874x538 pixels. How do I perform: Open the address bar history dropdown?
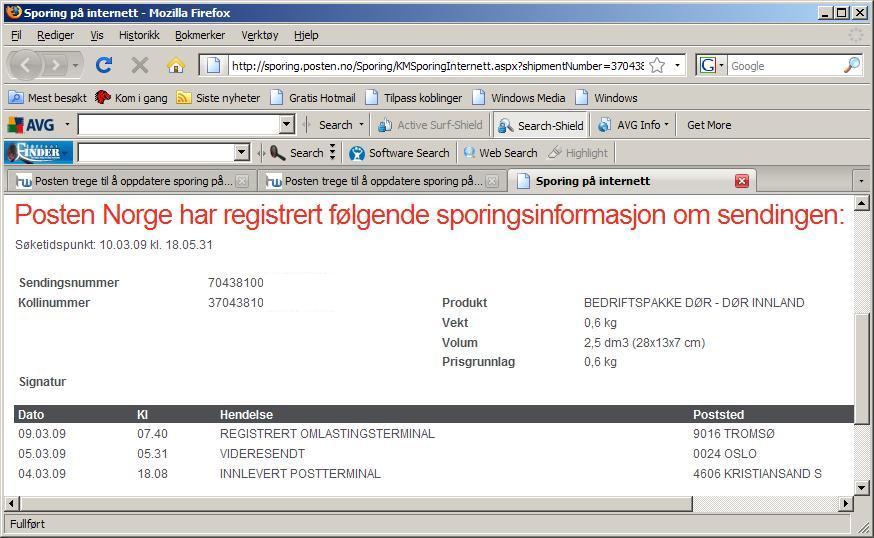point(677,66)
